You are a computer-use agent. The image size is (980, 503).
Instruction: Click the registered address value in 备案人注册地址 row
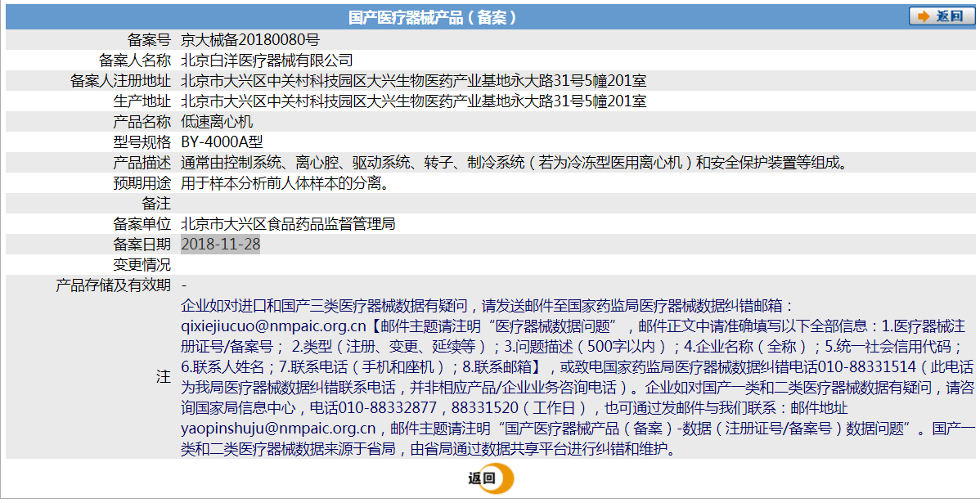[x=414, y=81]
